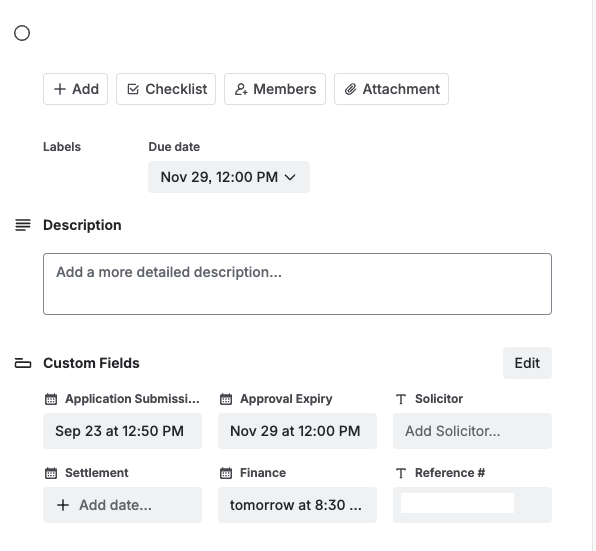Screen dimensions: 596x551
Task: Click the text icon beside Solicitor
Action: pyautogui.click(x=401, y=399)
